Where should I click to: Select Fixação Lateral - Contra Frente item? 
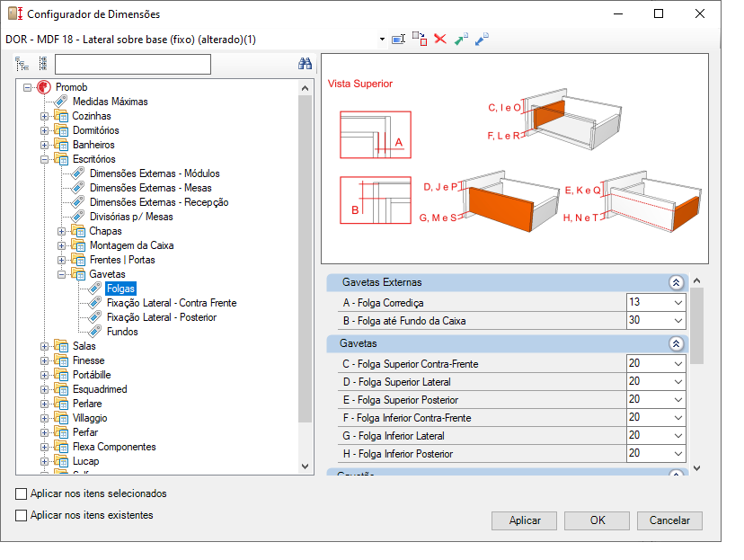pos(172,303)
